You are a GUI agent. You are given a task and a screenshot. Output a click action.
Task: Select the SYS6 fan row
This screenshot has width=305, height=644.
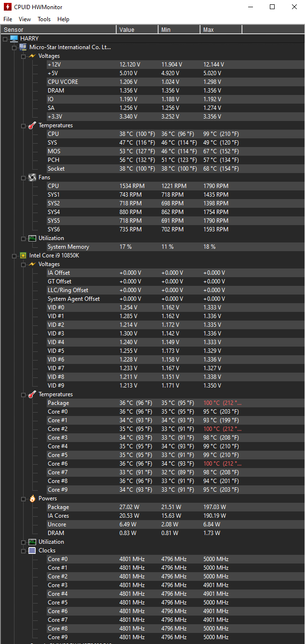[x=175, y=229]
